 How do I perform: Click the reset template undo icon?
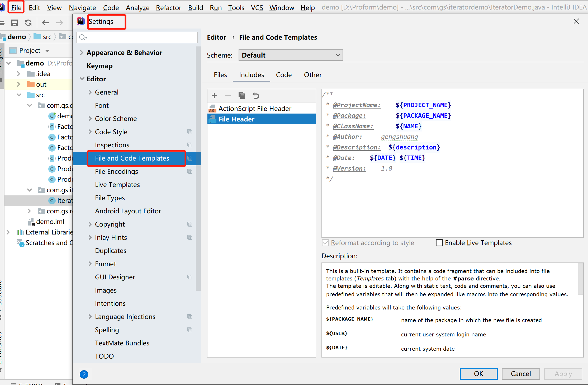[x=255, y=96]
